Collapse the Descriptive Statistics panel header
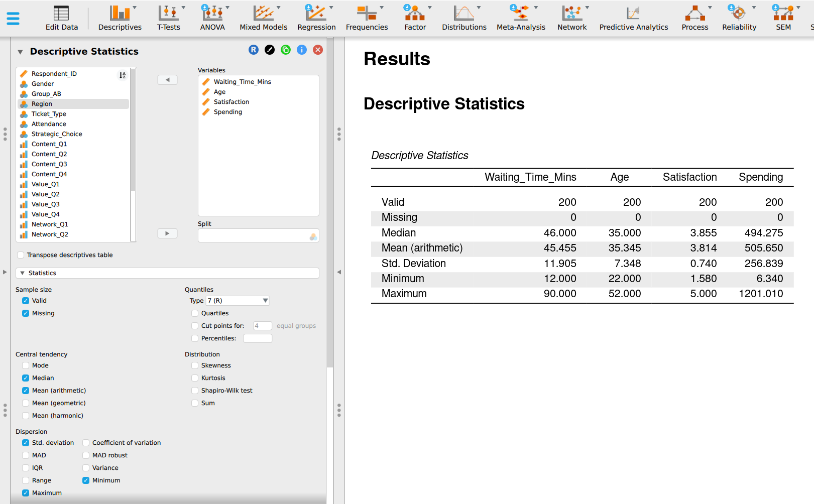814x504 pixels. click(20, 52)
